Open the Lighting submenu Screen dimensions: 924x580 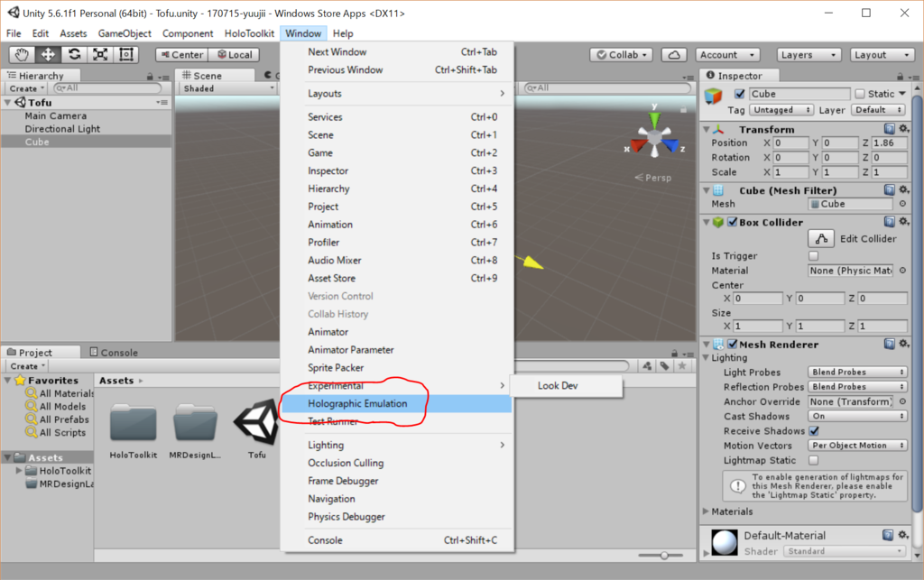pyautogui.click(x=397, y=446)
